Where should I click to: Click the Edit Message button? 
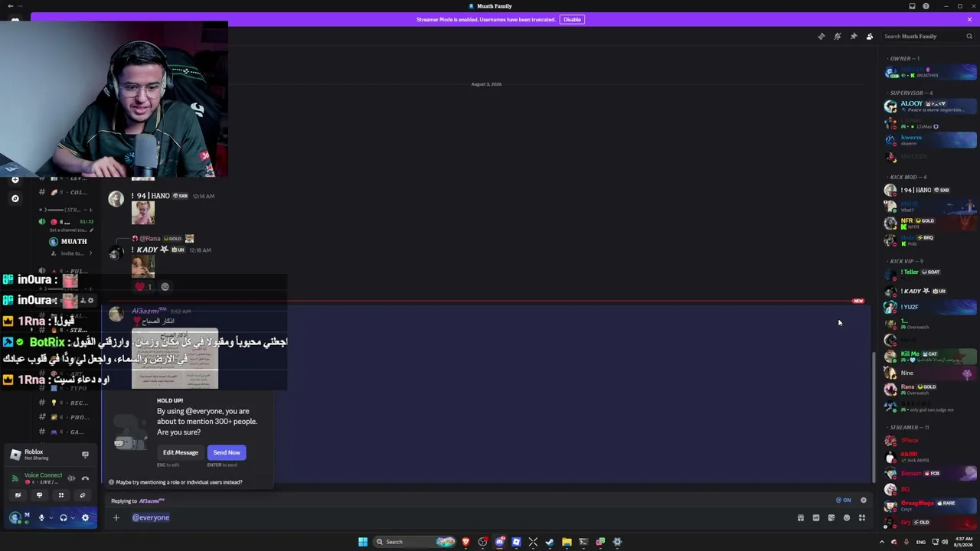181,452
